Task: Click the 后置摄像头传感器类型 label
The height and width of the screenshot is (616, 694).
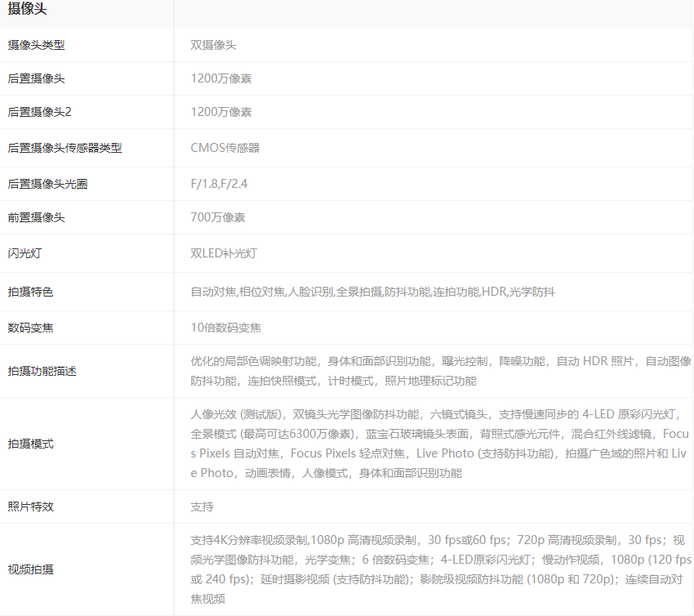Action: click(x=65, y=148)
